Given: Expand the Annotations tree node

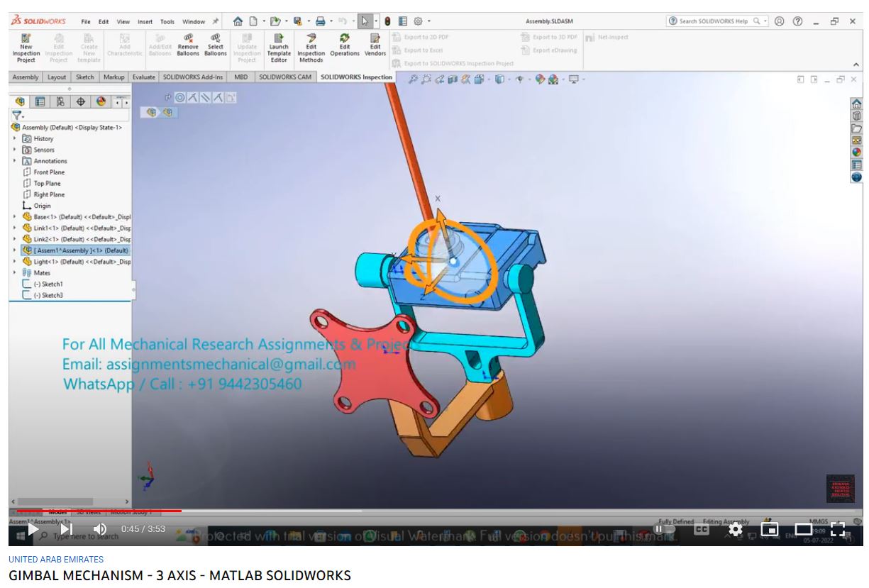Looking at the screenshot, I should (14, 161).
